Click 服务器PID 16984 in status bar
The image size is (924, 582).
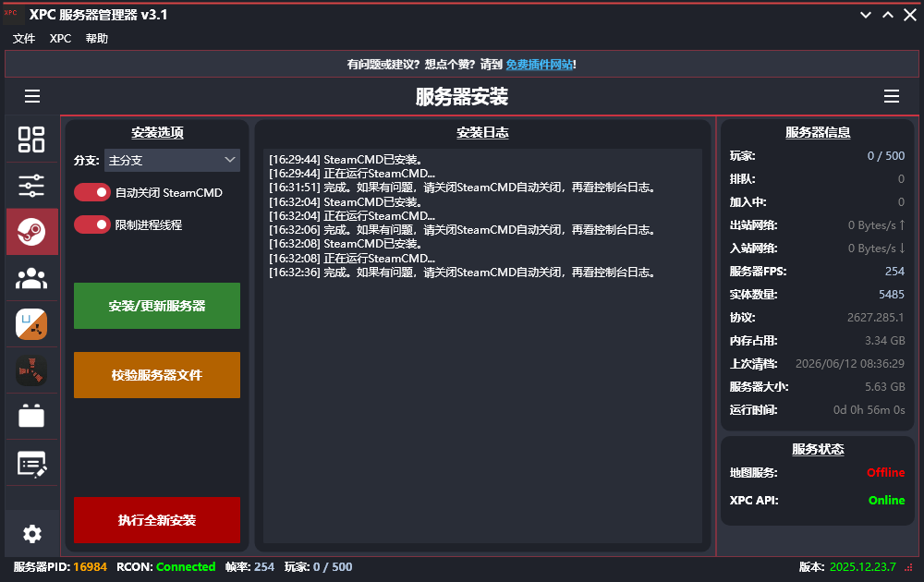60,566
